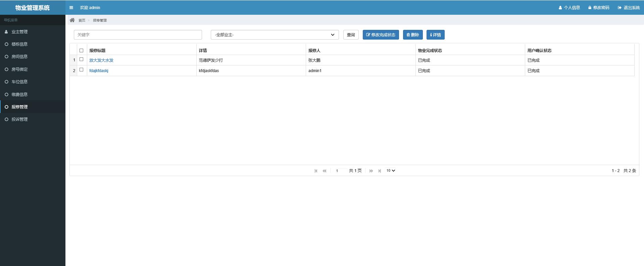Viewport: 644px width, 266px height.
Task: Open 业主管理 in sidebar
Action: (x=33, y=32)
